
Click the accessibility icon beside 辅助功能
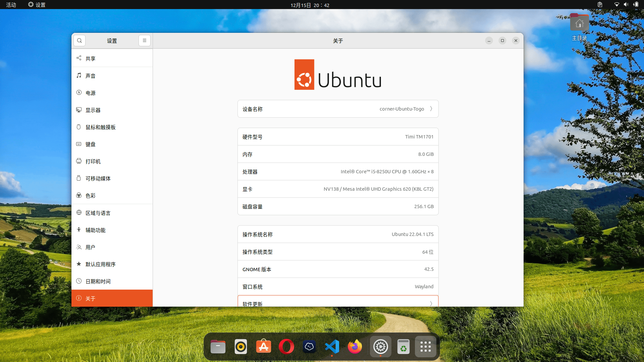pyautogui.click(x=79, y=230)
